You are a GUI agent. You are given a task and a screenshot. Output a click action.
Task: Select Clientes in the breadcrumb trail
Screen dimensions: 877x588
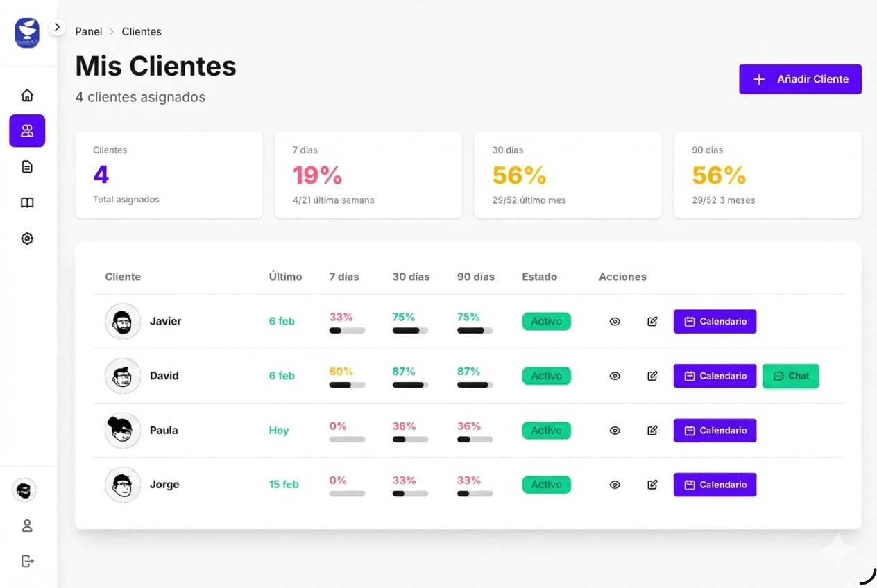pos(142,31)
